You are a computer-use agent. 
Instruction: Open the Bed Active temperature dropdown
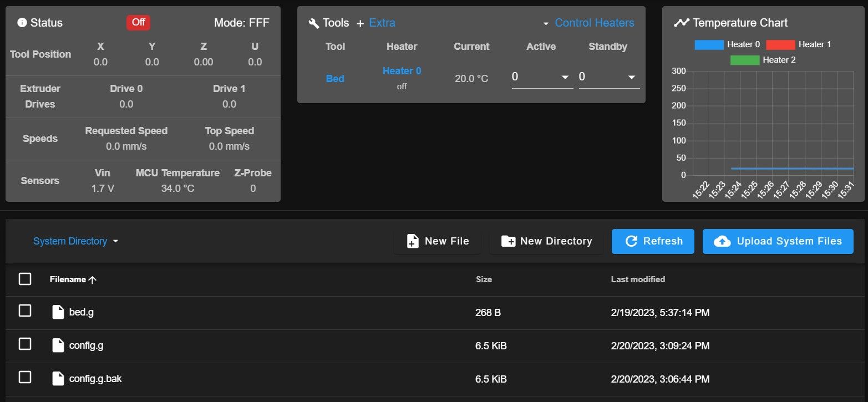tap(542, 77)
